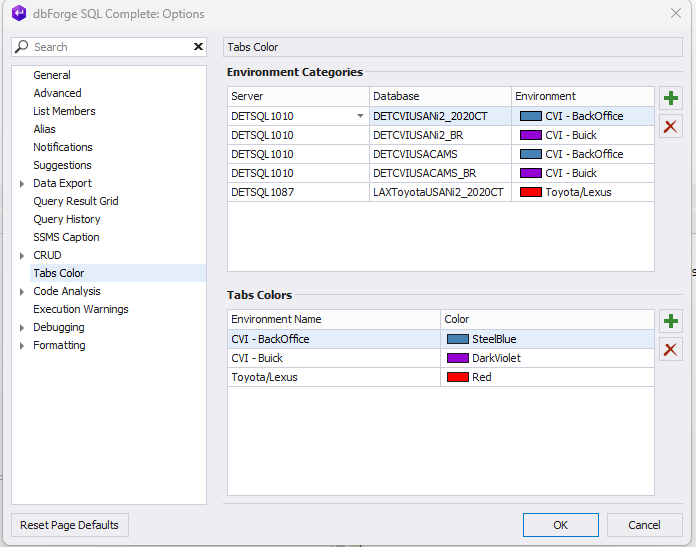This screenshot has width=696, height=547.
Task: Select CVI - BackOffice environment name row
Action: tap(334, 339)
